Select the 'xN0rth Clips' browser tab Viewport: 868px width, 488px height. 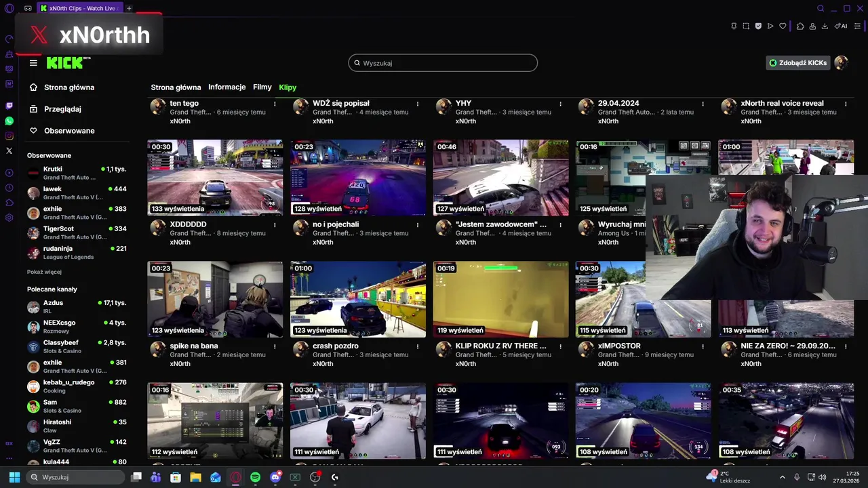[79, 8]
